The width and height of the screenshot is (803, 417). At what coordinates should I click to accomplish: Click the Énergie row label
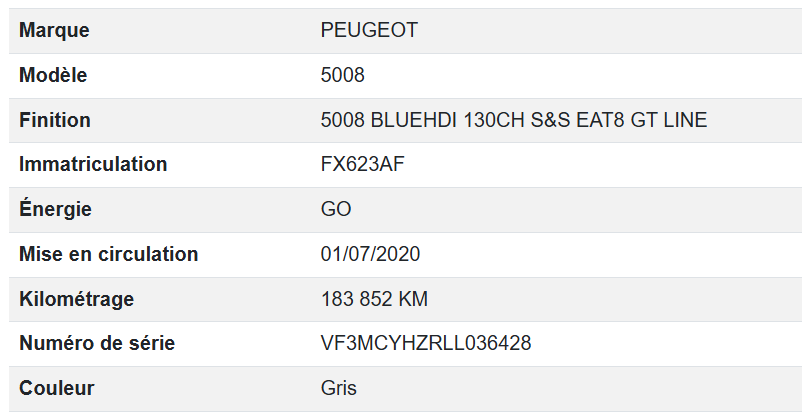coord(55,210)
